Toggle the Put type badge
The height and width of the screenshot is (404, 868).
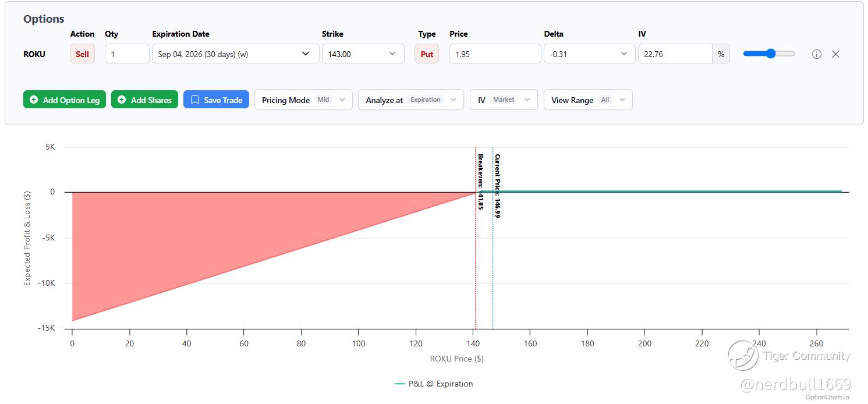pyautogui.click(x=427, y=54)
